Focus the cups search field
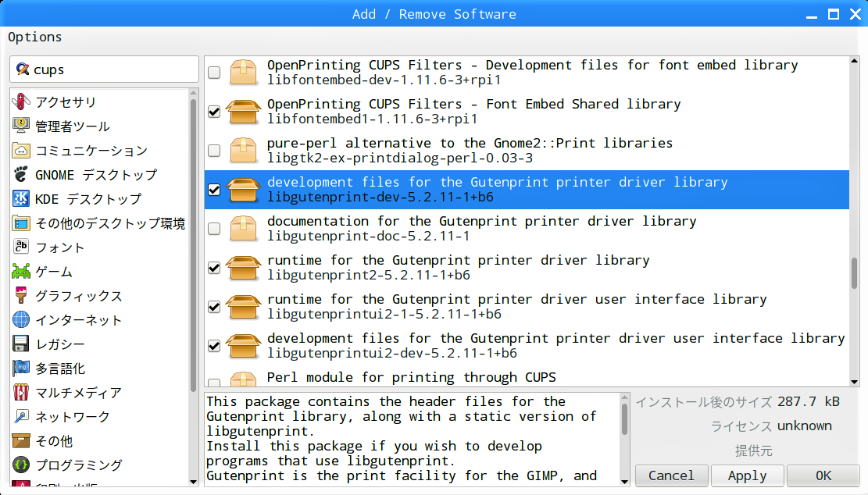This screenshot has height=495, width=868. click(x=104, y=69)
